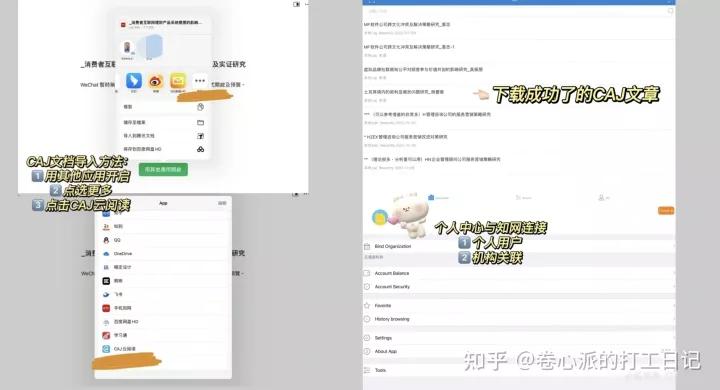
Task: Click the black CapCut-style app icon
Action: click(106, 281)
